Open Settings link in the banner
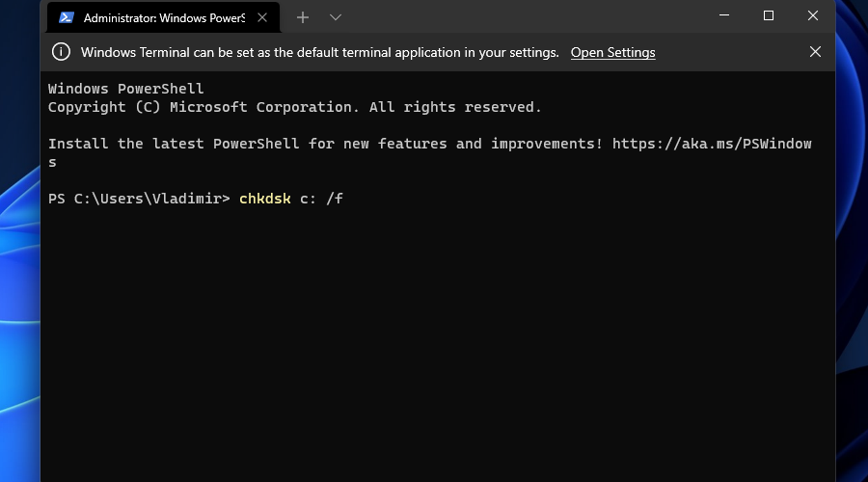This screenshot has width=868, height=482. (x=612, y=53)
